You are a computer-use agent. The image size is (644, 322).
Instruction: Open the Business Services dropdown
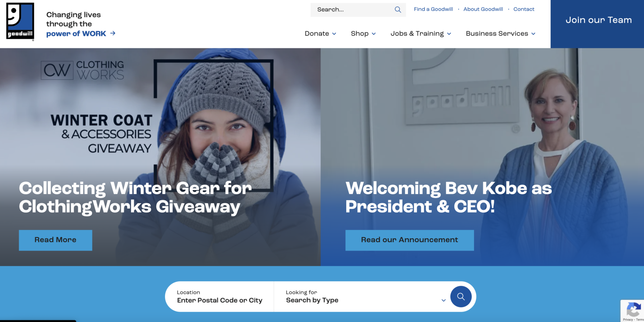[501, 34]
